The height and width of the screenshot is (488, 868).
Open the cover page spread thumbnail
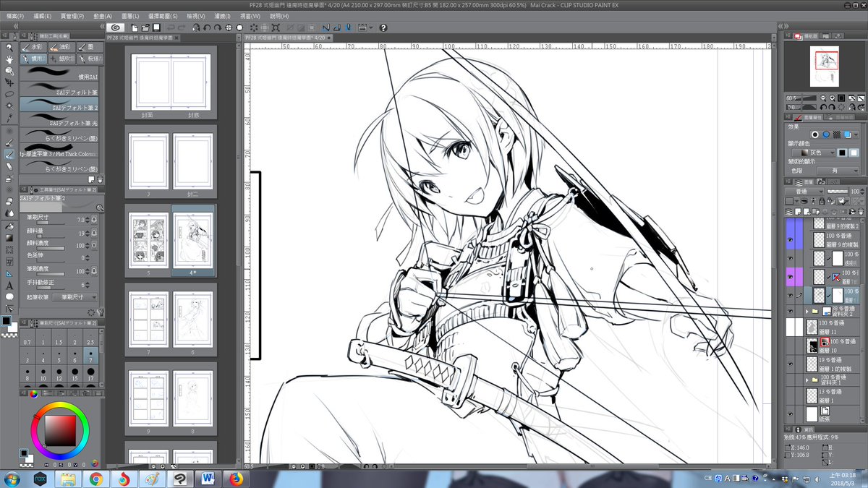tap(171, 82)
